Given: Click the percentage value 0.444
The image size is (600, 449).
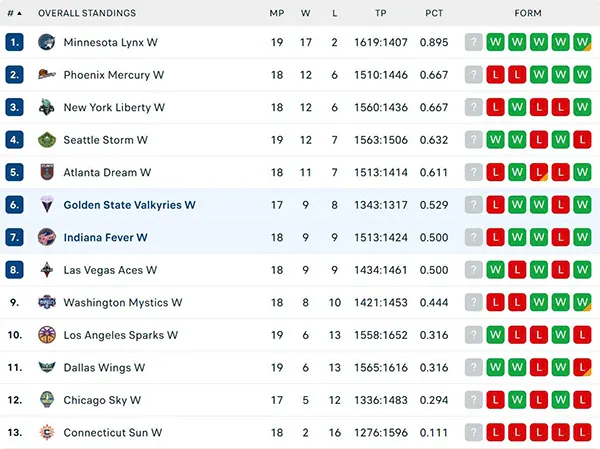Looking at the screenshot, I should pos(434,302).
